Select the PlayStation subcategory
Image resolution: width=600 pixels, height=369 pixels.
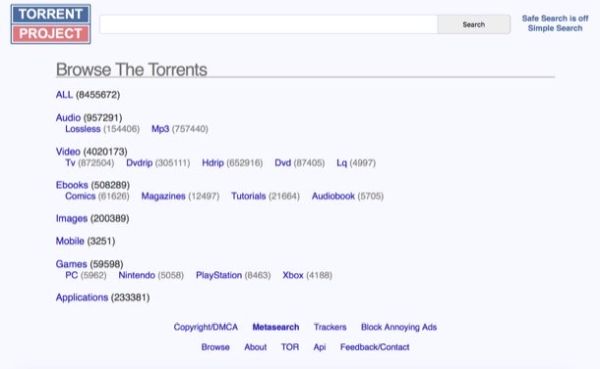point(219,275)
